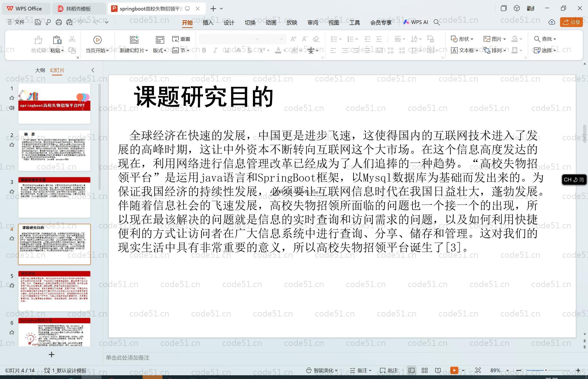This screenshot has height=379, width=588.
Task: Open the Paste dropdown
Action: point(57,50)
